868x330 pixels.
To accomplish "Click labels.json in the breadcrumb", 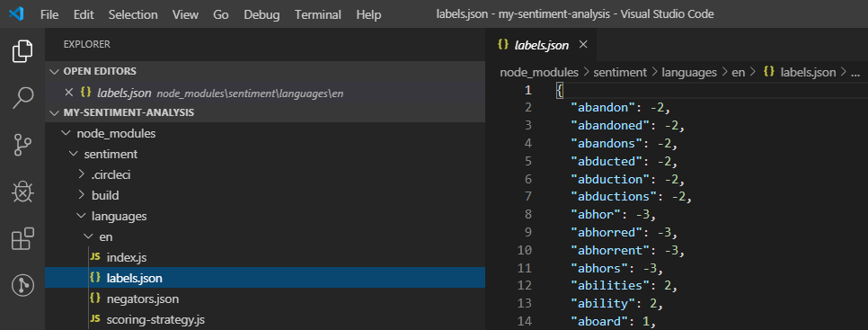I will point(808,72).
